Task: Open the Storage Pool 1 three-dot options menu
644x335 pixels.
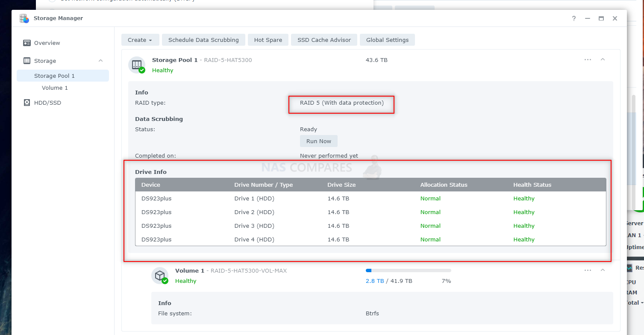Action: click(x=588, y=59)
